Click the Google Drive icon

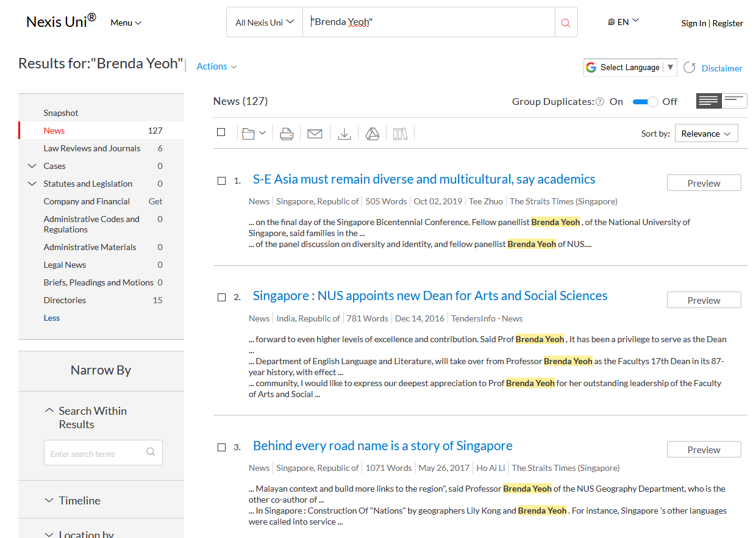coord(373,134)
